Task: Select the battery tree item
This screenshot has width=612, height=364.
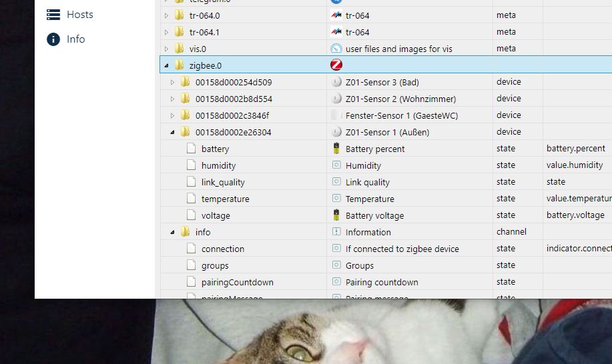Action: [x=215, y=149]
